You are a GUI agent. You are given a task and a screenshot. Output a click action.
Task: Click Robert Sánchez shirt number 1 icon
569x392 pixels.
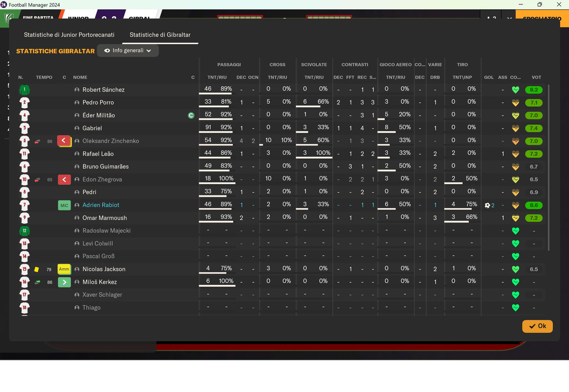25,90
